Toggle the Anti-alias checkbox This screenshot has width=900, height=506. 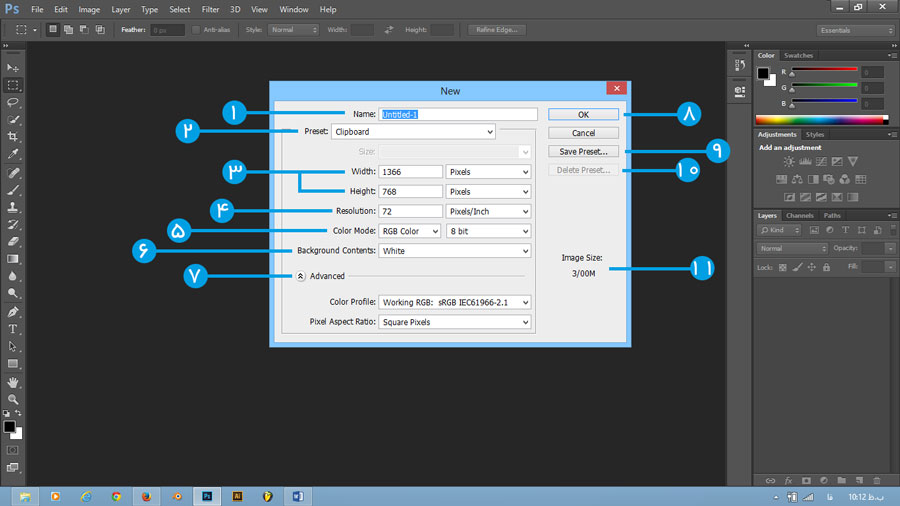click(196, 30)
